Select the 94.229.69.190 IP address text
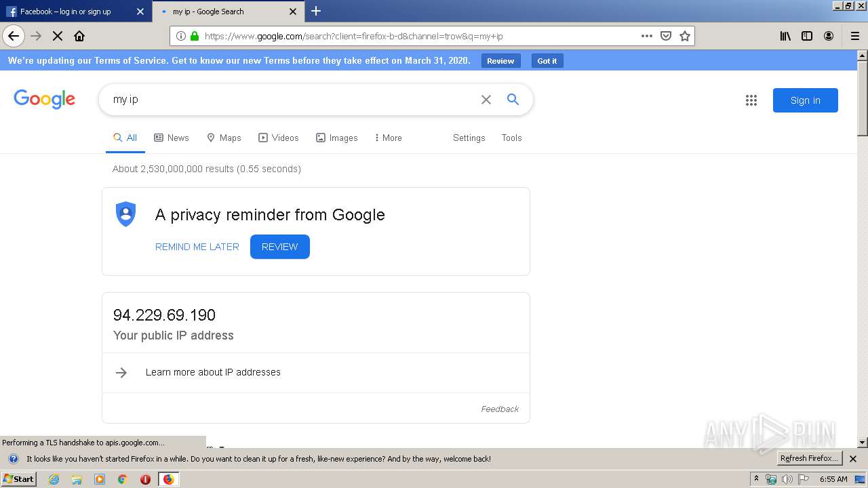Screen dimensions: 868x488 [x=164, y=315]
